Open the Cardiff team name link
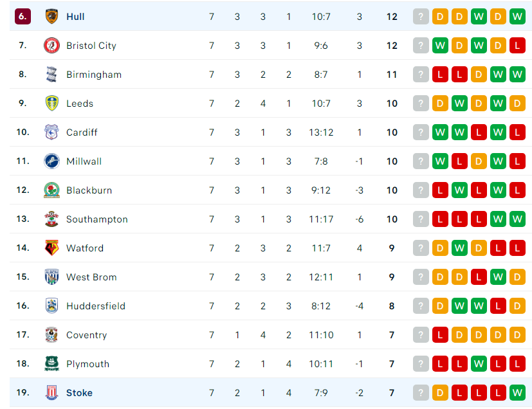Image resolution: width=532 pixels, height=409 pixels. (82, 132)
